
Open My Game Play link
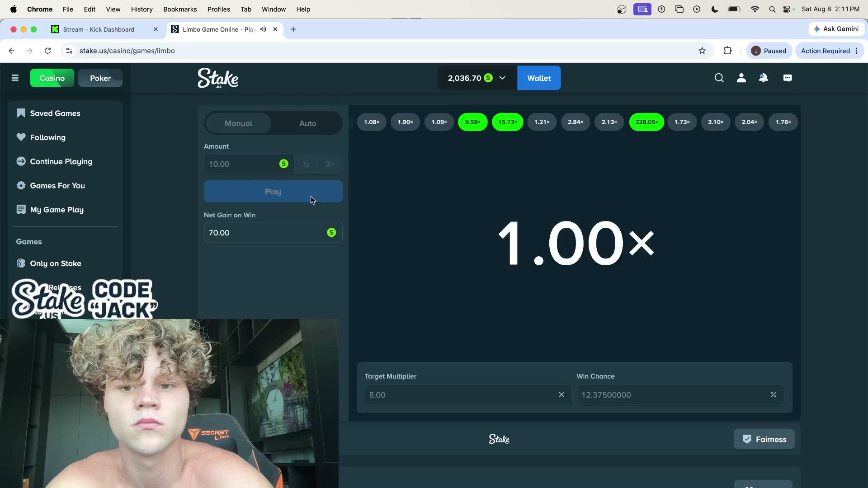pyautogui.click(x=57, y=210)
